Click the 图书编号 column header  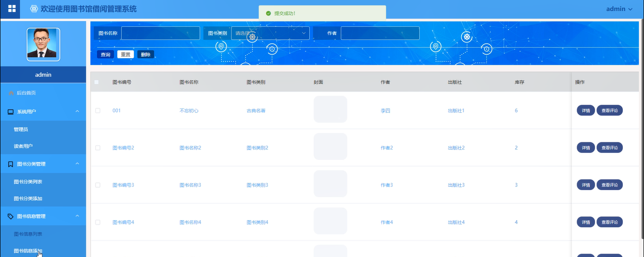[122, 82]
